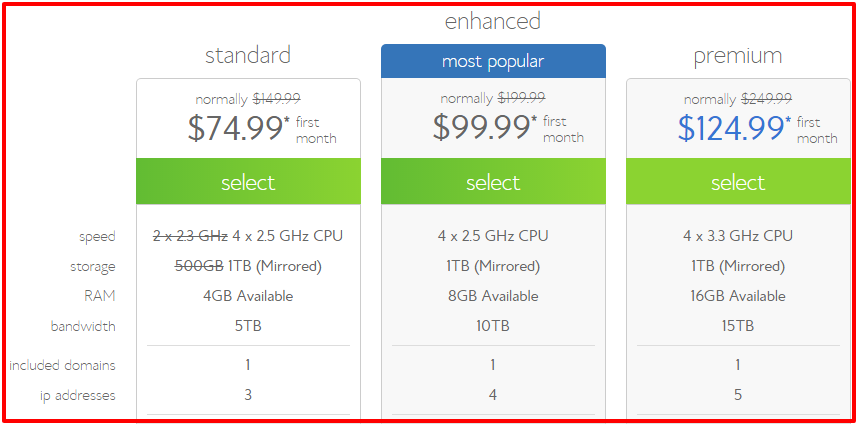Click the "bandwidth" row label
The width and height of the screenshot is (858, 424).
coord(83,326)
